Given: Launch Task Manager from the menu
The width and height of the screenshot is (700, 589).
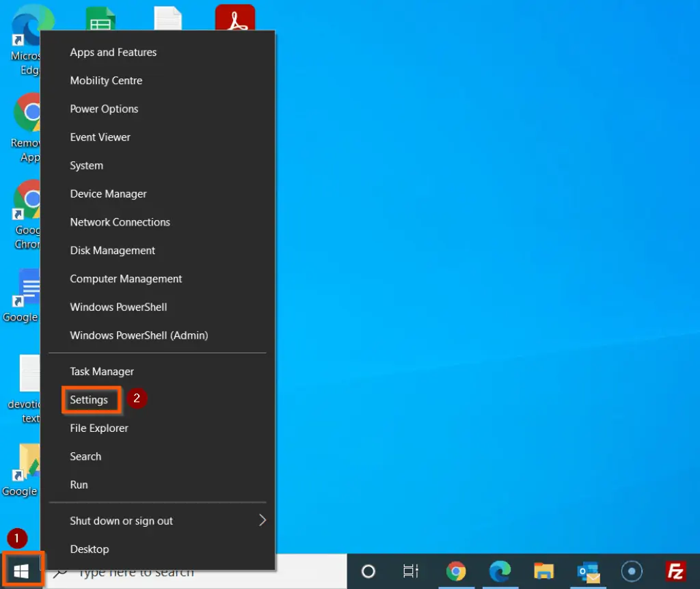Looking at the screenshot, I should pos(101,371).
